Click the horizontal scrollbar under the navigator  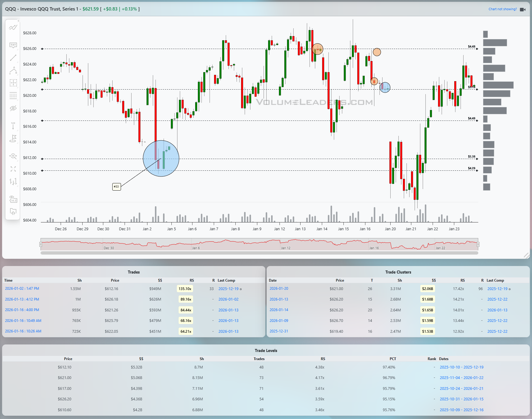pos(259,253)
